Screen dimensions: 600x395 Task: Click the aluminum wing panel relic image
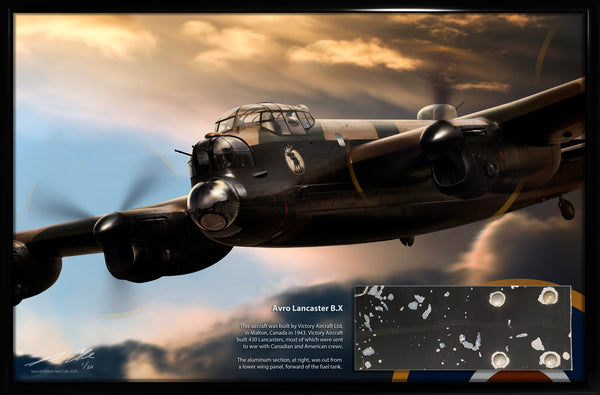click(463, 328)
